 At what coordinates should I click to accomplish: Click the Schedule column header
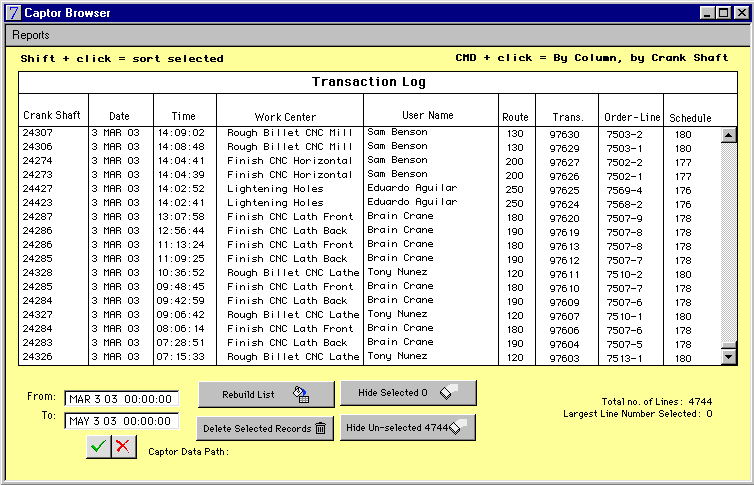click(690, 117)
